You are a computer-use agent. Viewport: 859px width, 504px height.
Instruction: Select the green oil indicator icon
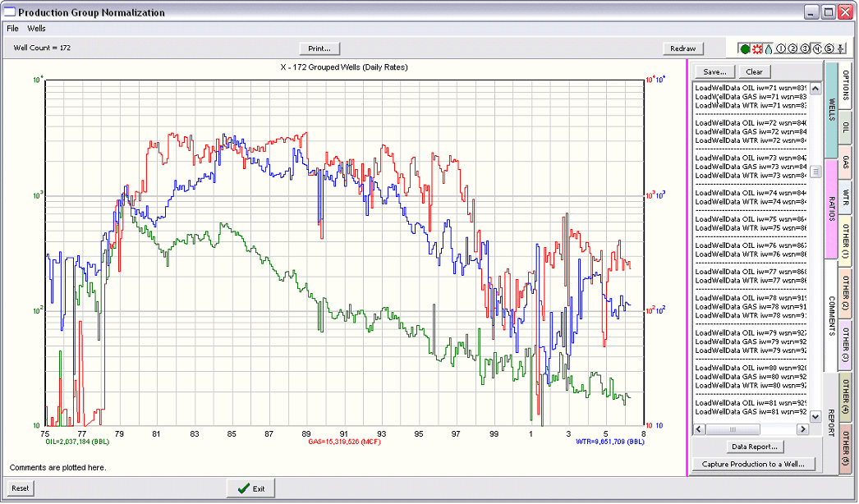(x=744, y=48)
